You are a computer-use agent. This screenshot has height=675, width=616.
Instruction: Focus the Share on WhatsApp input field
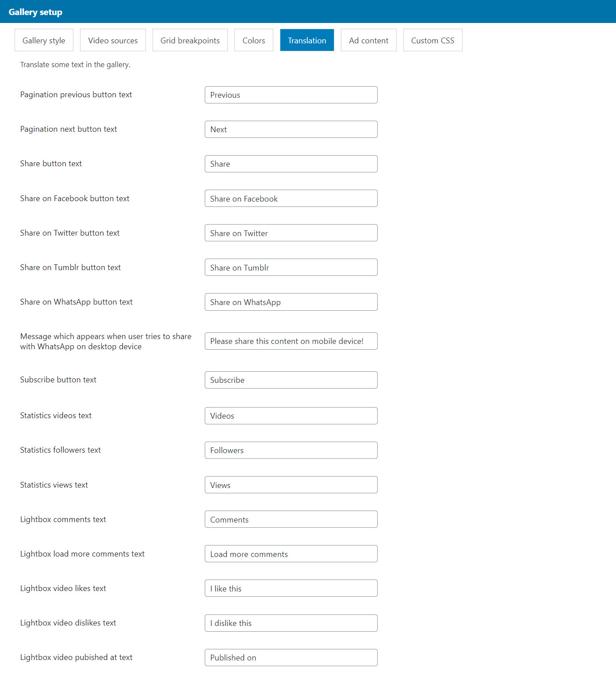coord(291,302)
